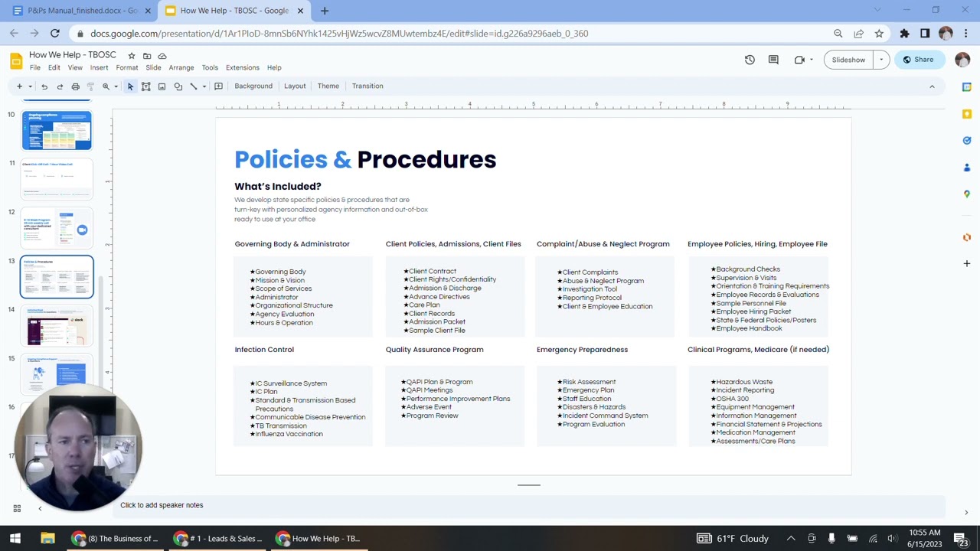Open Chrome extensions puzzle icon
Image resolution: width=980 pixels, height=551 pixels.
(x=904, y=34)
